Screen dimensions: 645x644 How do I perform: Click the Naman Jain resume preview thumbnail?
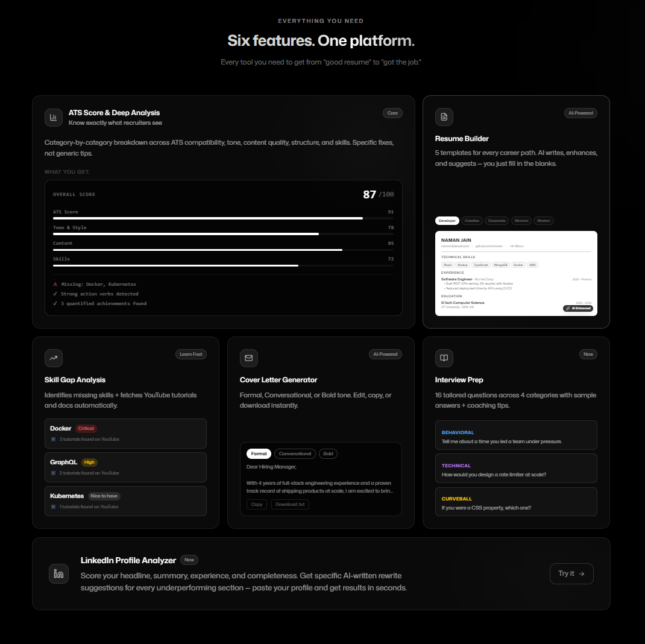pos(516,274)
